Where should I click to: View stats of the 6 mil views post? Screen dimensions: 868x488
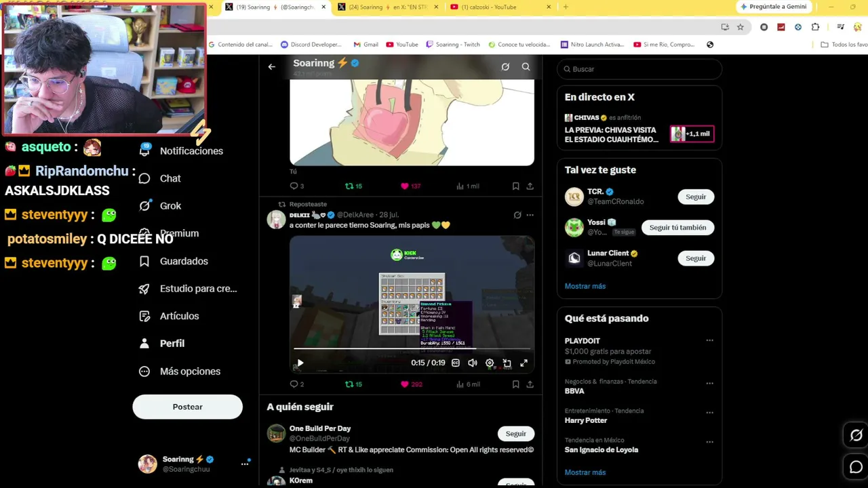[x=468, y=384]
